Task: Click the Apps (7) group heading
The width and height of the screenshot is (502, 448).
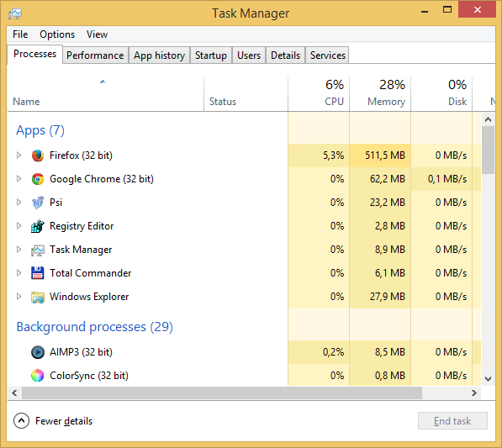Action: tap(40, 130)
